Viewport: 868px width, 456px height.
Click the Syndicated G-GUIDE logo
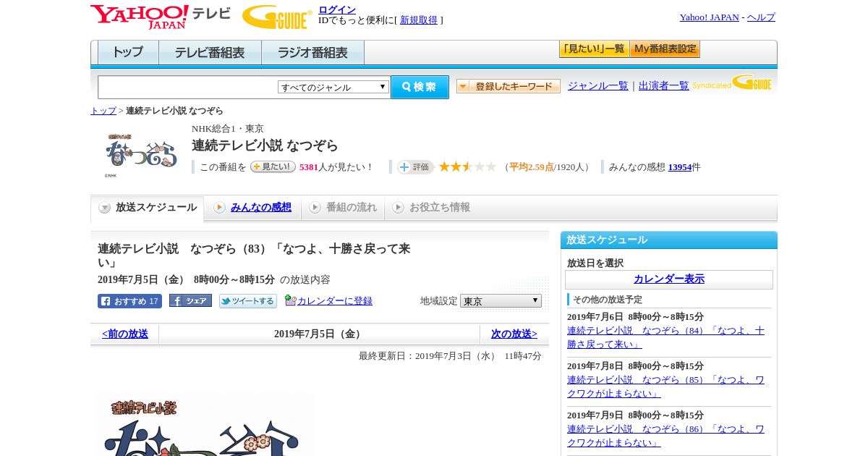tap(732, 83)
